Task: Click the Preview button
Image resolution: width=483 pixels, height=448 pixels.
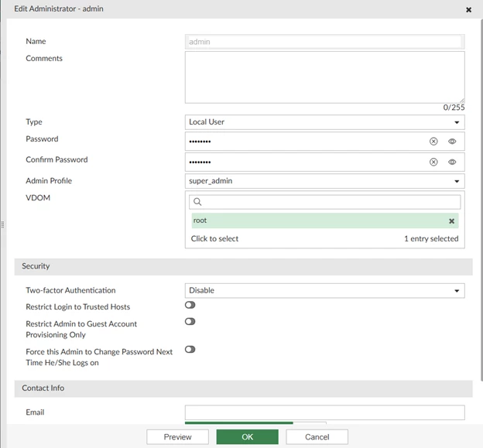Action: [178, 437]
